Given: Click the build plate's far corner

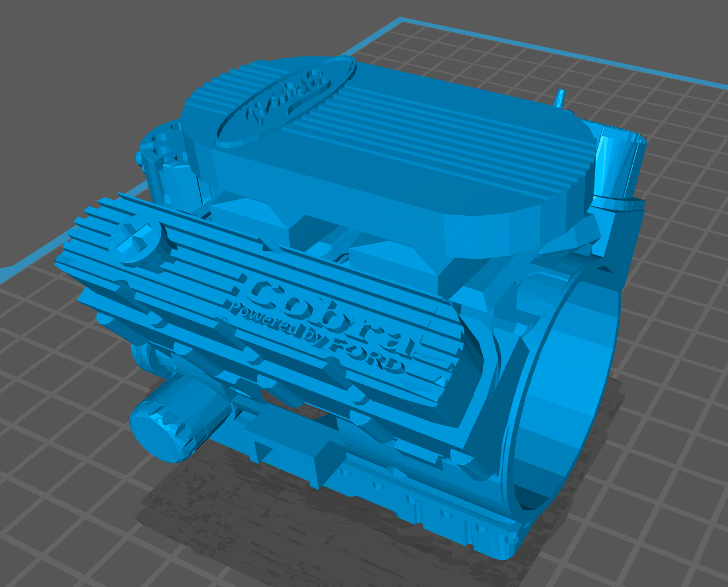Looking at the screenshot, I should pos(399,20).
